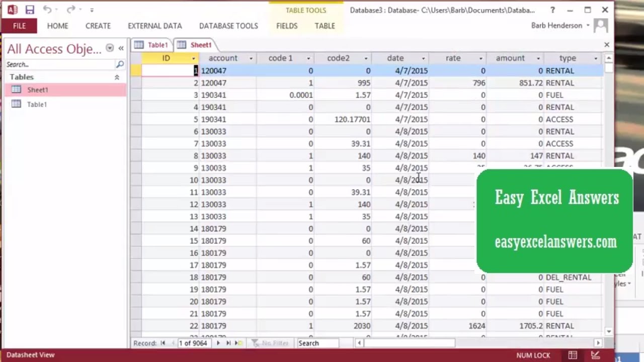Redo the last undone action
644x362 pixels.
point(71,10)
